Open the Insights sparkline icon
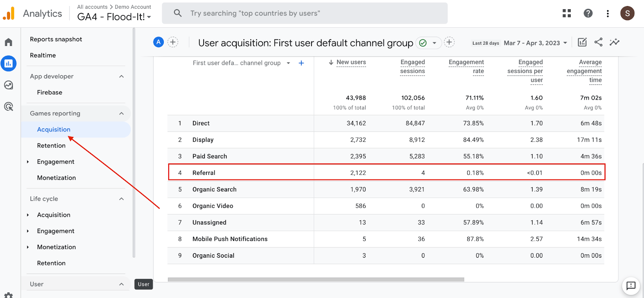644x298 pixels. point(614,42)
